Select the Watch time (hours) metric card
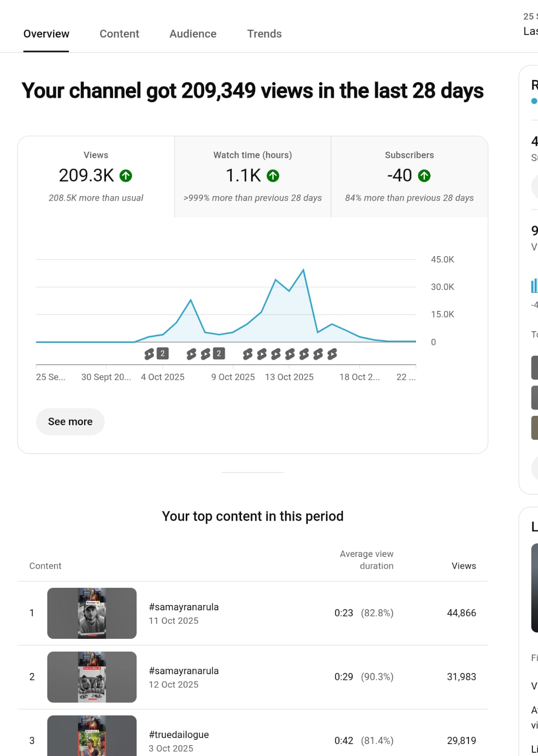The image size is (538, 756). (x=252, y=177)
